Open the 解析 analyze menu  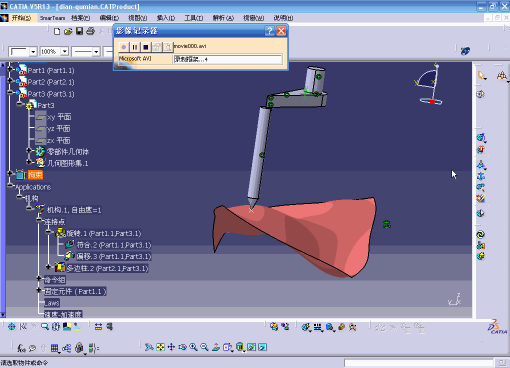223,18
